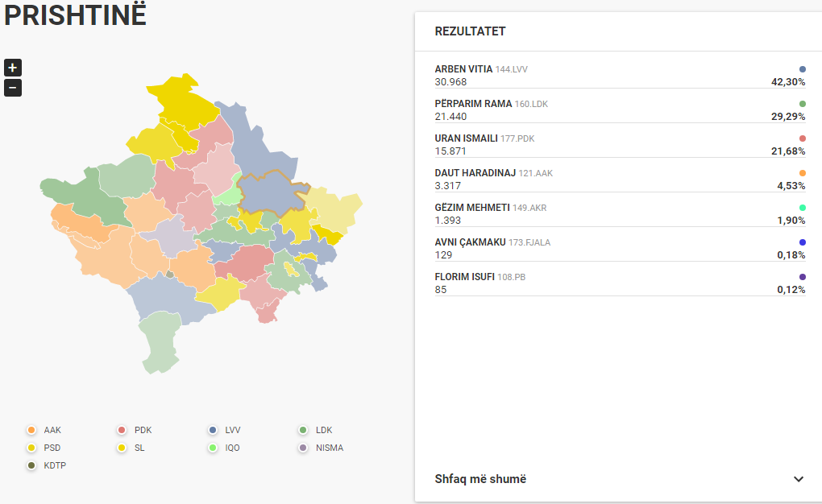Click the 0,12% percentage value
822x504 pixels.
pyautogui.click(x=791, y=289)
